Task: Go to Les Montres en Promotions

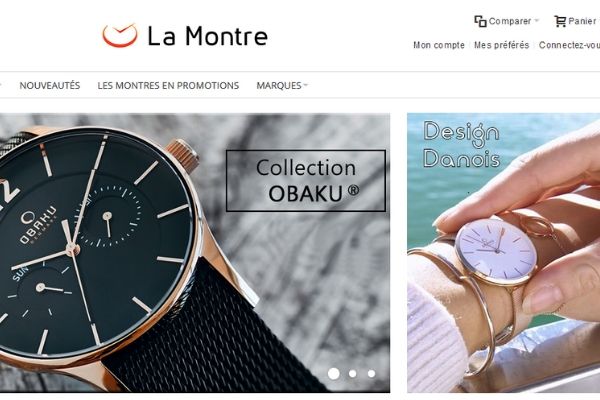Action: tap(168, 85)
